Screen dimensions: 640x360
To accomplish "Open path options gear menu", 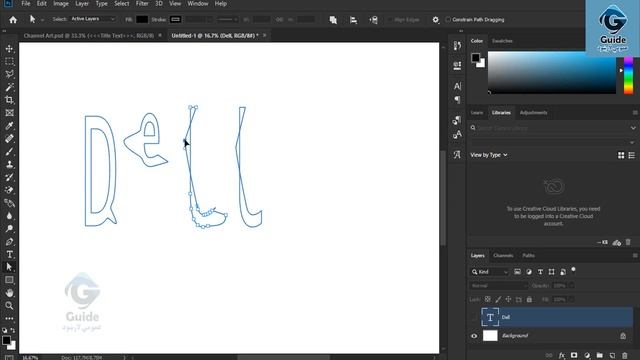I will 436,20.
